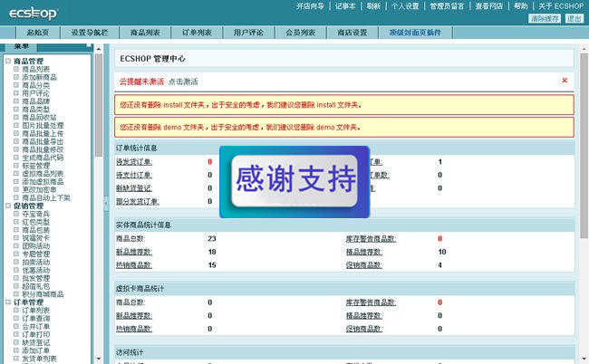The width and height of the screenshot is (589, 364).
Task: Switch to the 订单列表 tab
Action: click(197, 33)
